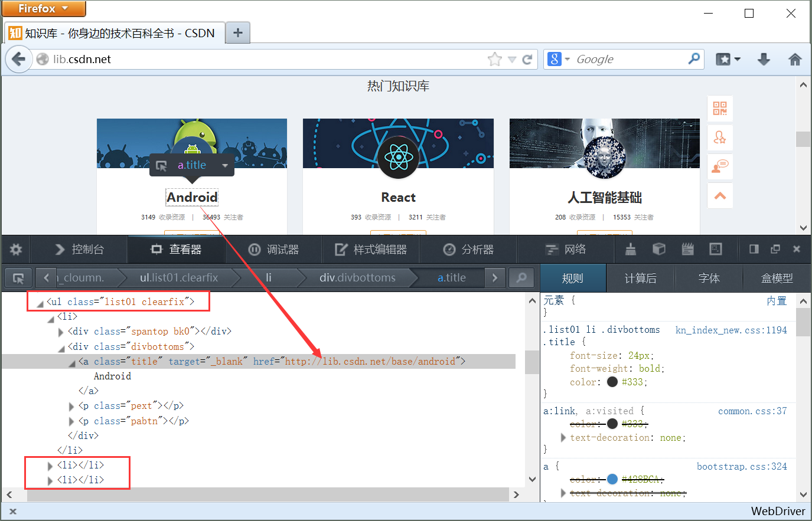Click the inspector markup search icon
Image resolution: width=812 pixels, height=521 pixels.
[x=521, y=278]
